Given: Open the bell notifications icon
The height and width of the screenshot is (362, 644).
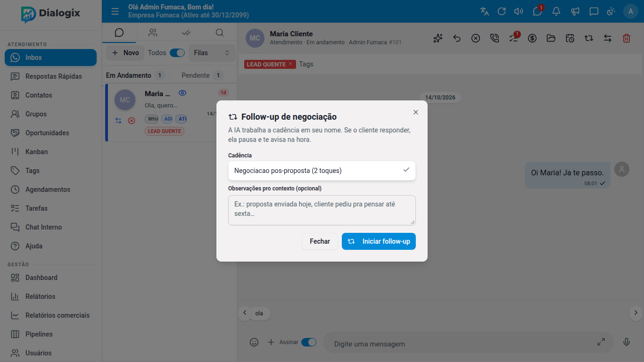Looking at the screenshot, I should pyautogui.click(x=556, y=11).
